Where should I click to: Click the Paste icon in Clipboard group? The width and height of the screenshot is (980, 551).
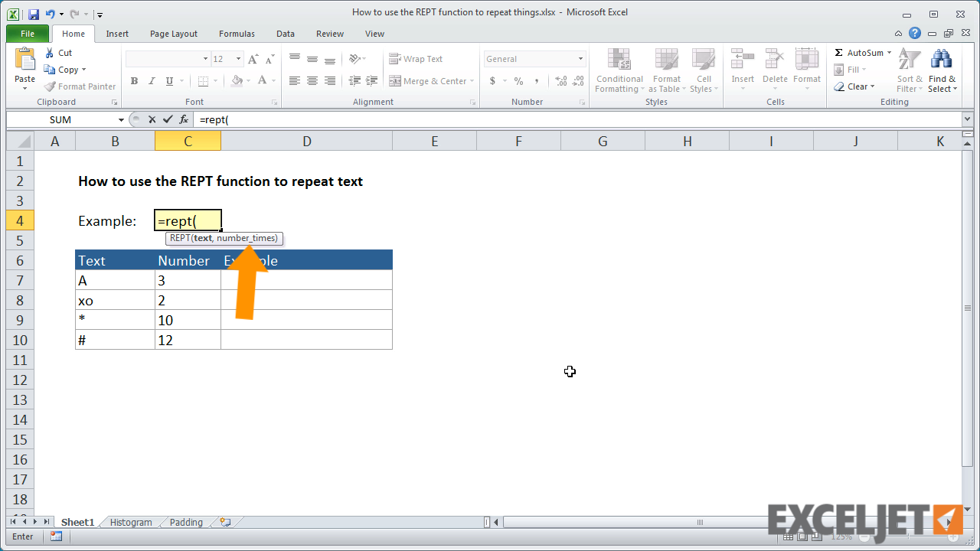[x=24, y=61]
